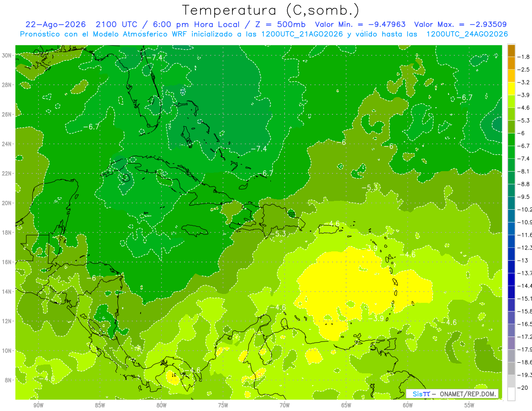
Task: Click the -11.6 colorbar scale label
Action: pos(526,235)
